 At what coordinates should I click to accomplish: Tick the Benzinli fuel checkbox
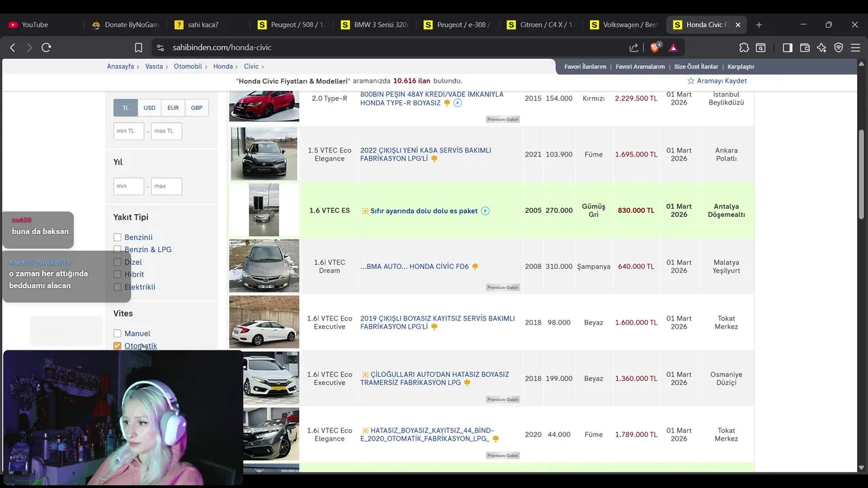coord(117,237)
